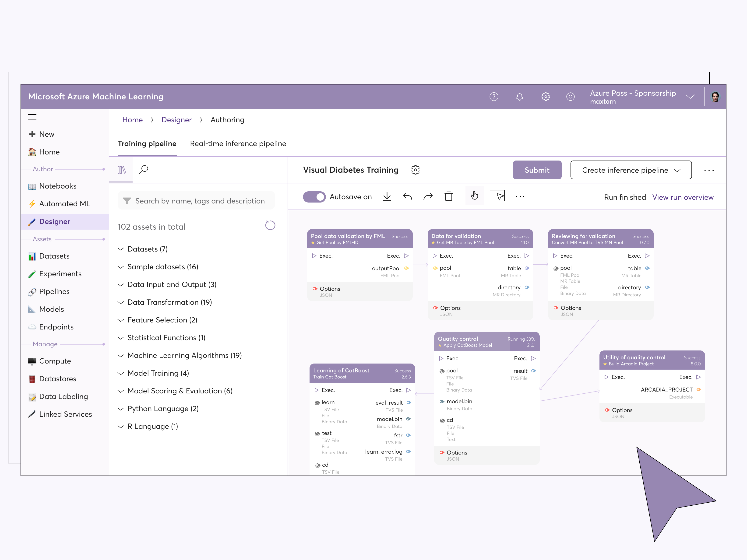Screen dimensions: 747x560
Task: Open the user profile avatar
Action: 715,97
